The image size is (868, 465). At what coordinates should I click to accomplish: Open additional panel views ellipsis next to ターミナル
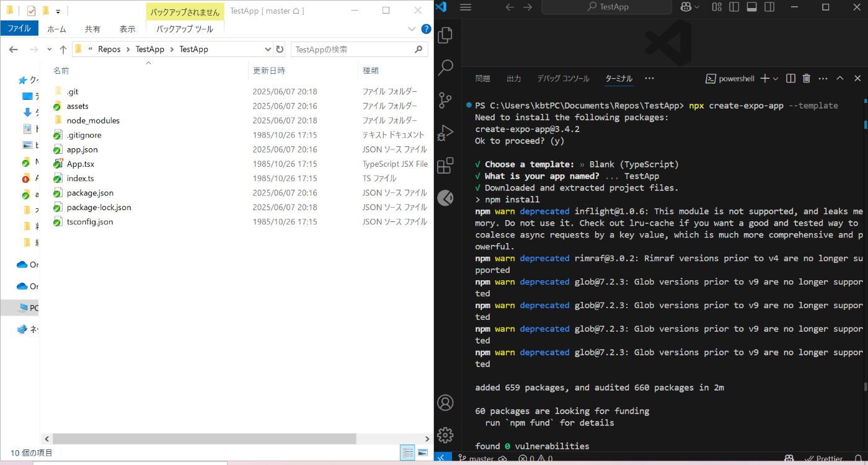[x=649, y=79]
